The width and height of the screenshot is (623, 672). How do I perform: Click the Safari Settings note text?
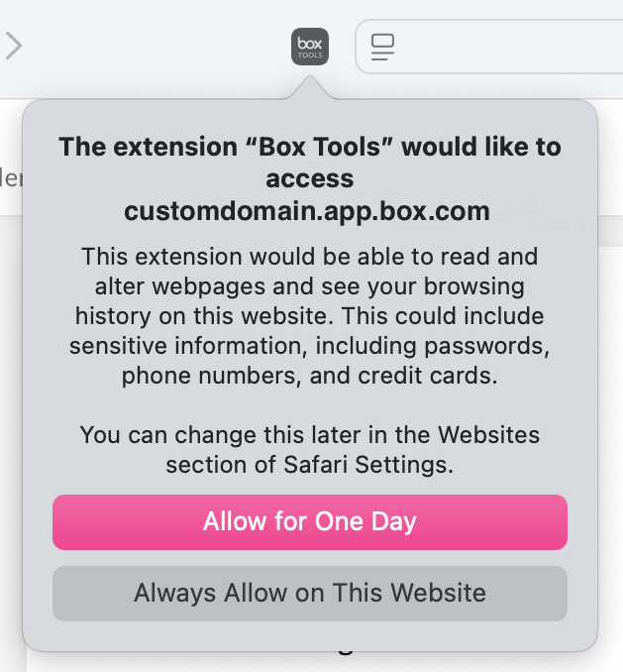(x=309, y=450)
